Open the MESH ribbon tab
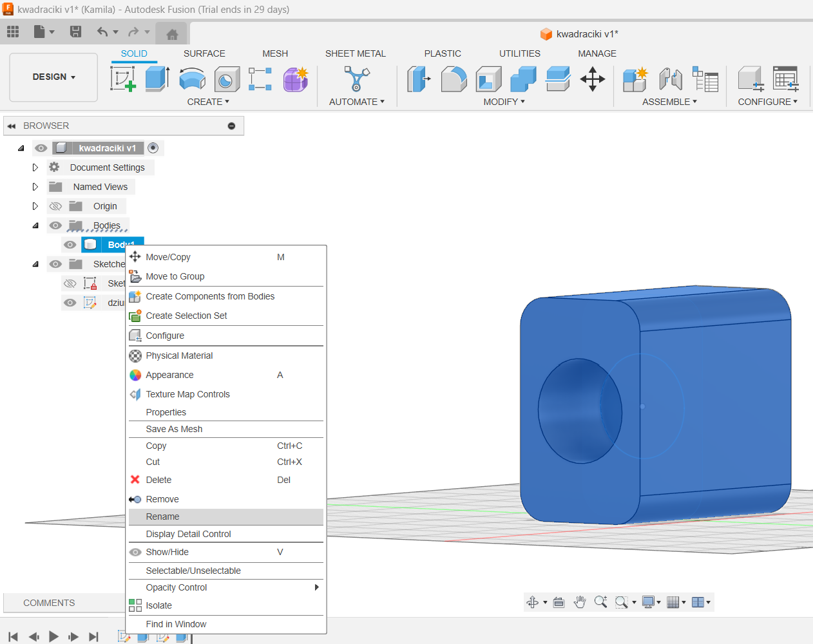 [275, 53]
